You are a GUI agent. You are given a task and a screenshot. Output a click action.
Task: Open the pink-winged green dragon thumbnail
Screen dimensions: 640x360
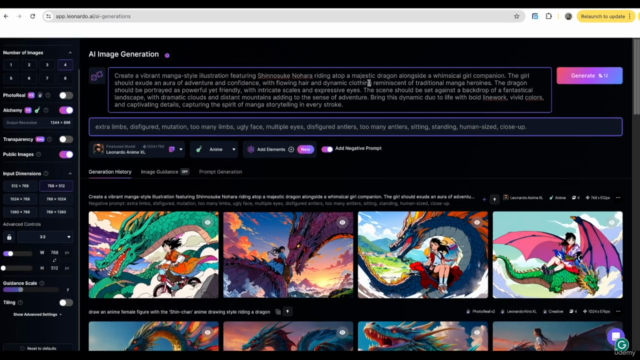click(558, 255)
